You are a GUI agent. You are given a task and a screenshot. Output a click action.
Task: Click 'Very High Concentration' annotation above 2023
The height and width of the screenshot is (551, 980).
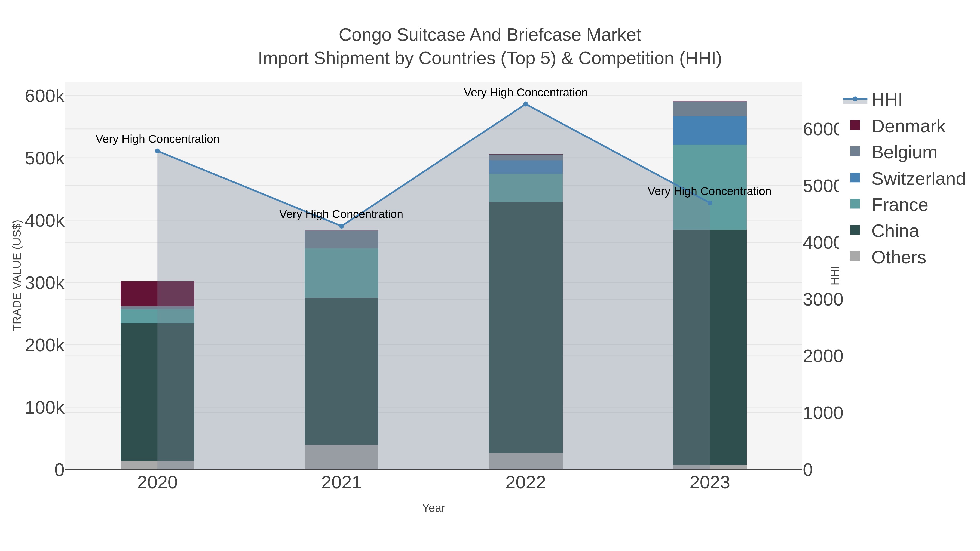coord(709,191)
